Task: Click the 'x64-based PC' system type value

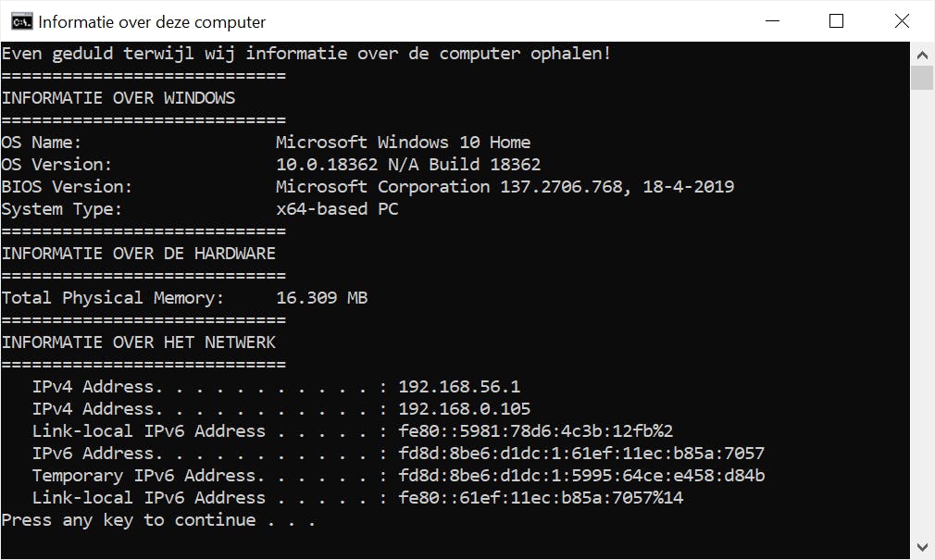Action: [x=337, y=209]
